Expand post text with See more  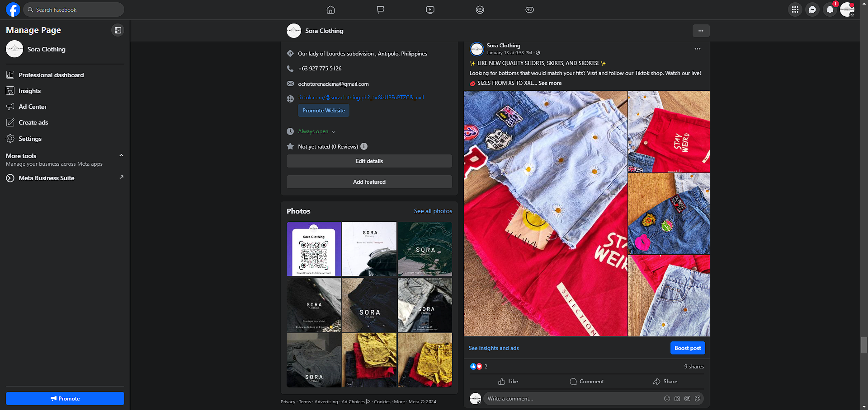(550, 83)
